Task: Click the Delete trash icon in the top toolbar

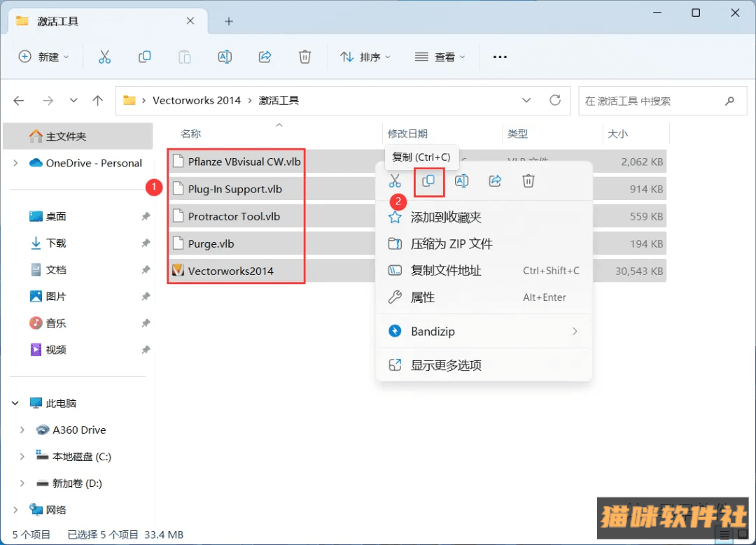Action: click(x=304, y=57)
